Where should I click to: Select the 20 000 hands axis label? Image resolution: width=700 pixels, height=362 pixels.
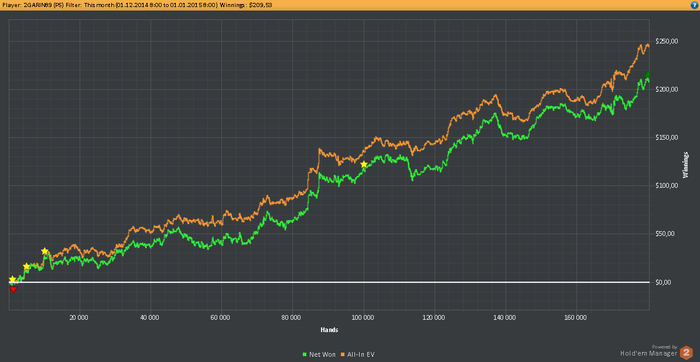coord(80,317)
